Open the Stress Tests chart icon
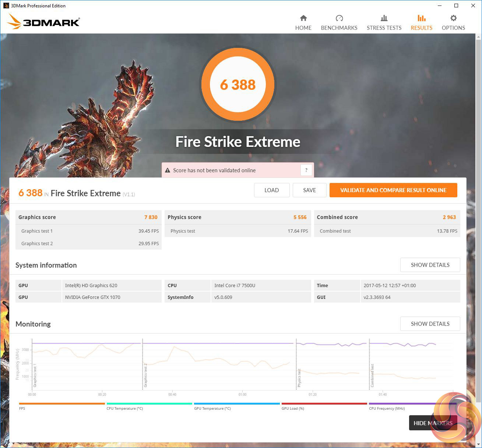The width and height of the screenshot is (482, 448). point(384,18)
